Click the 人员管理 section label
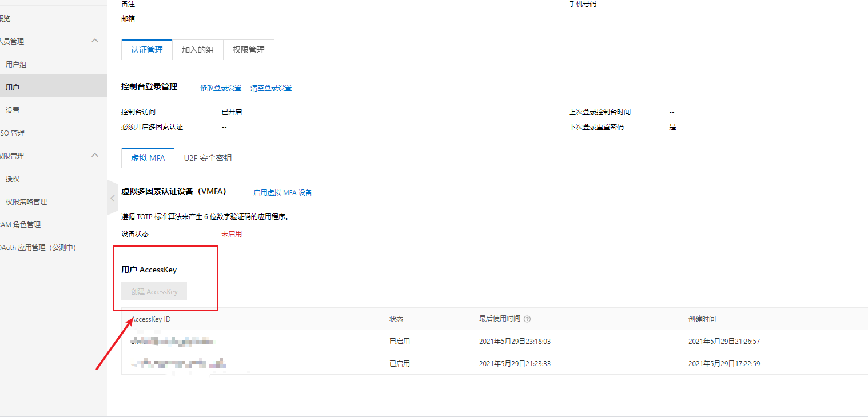This screenshot has height=420, width=868. [12, 42]
